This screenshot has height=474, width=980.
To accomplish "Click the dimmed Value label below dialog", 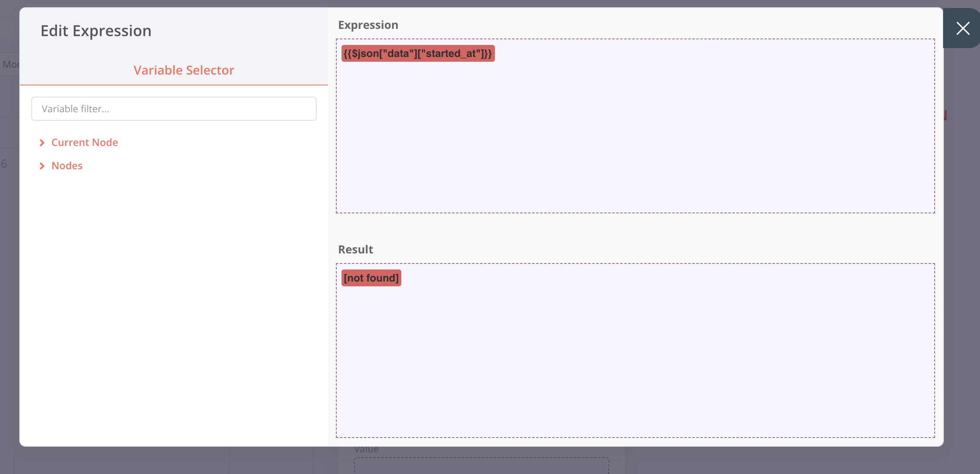I will tap(366, 450).
